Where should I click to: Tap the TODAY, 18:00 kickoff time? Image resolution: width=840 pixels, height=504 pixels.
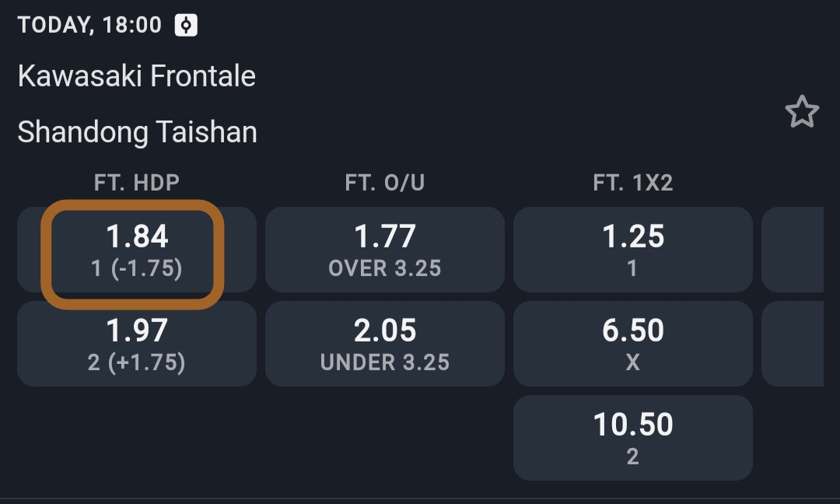click(x=89, y=25)
